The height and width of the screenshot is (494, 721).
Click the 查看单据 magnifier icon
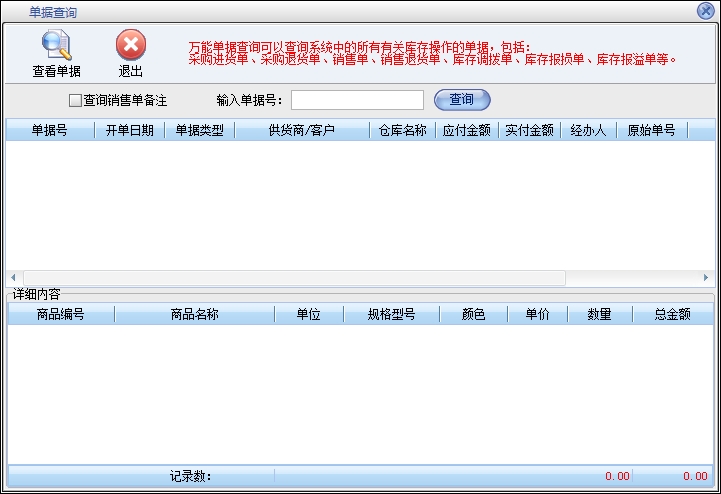tap(56, 46)
